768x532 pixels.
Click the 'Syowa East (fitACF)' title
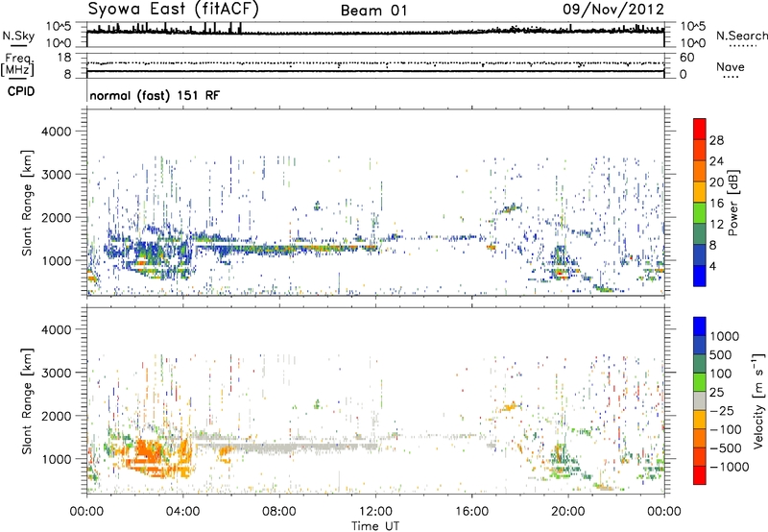tap(174, 10)
